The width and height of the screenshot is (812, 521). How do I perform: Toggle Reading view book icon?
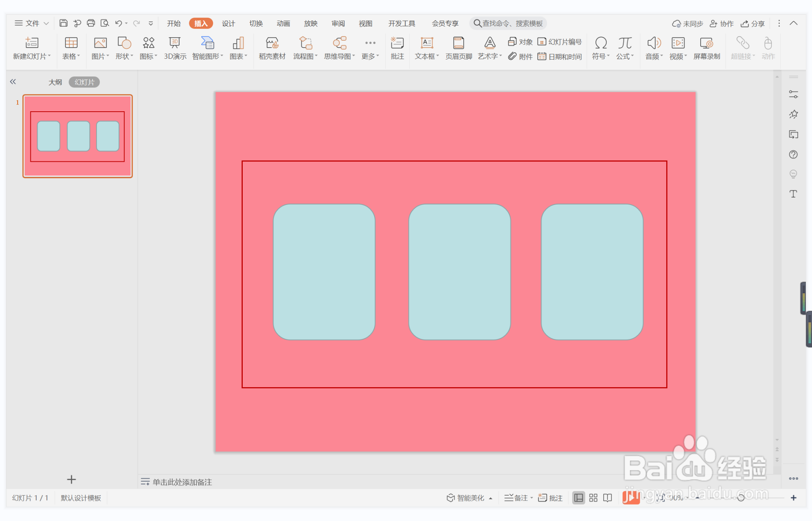[607, 498]
